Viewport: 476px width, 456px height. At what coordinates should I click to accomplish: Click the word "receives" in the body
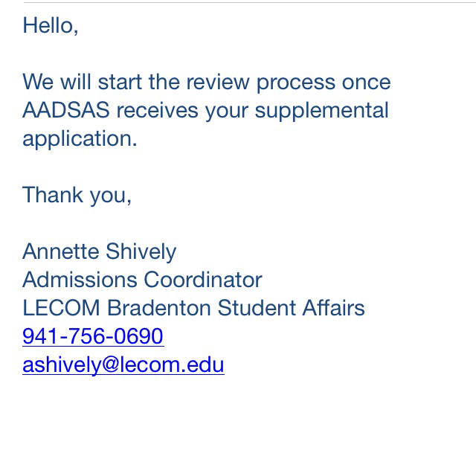(155, 110)
